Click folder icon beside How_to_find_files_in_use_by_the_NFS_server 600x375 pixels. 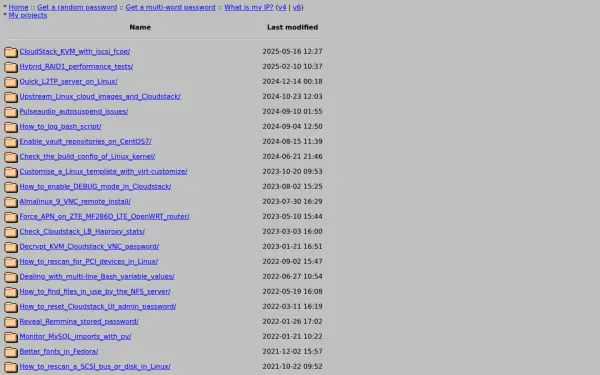11,292
